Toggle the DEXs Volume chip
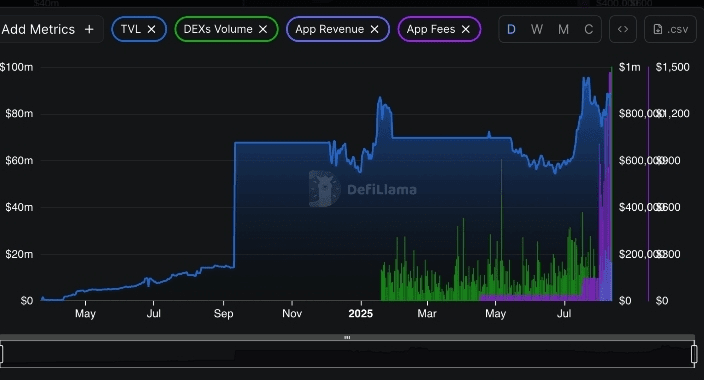 coord(226,29)
